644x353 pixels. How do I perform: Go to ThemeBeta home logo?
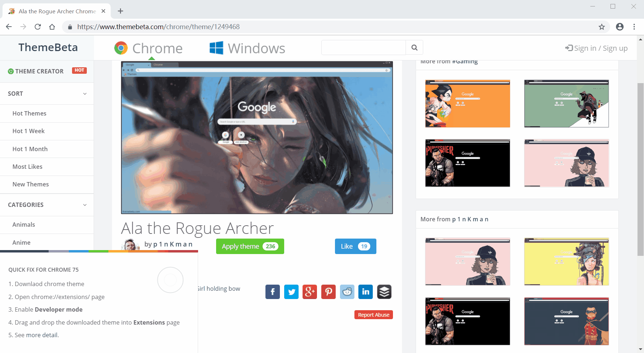(x=48, y=47)
